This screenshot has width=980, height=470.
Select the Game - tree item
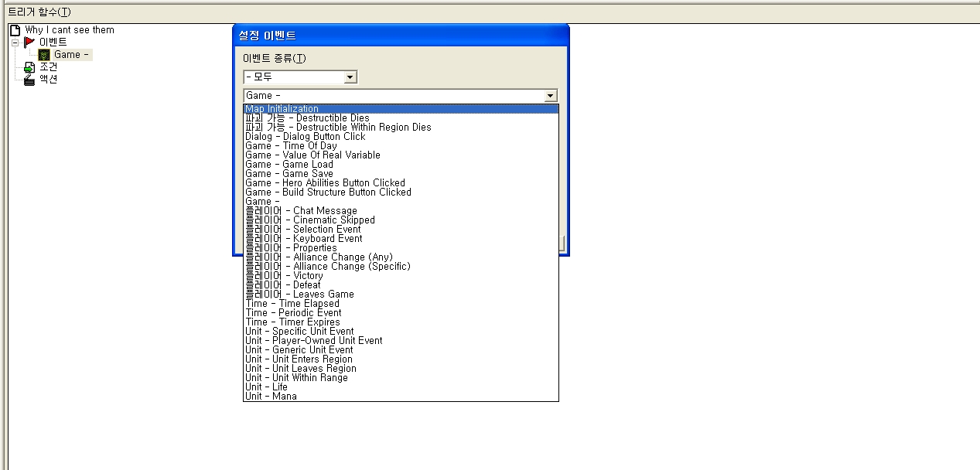73,55
